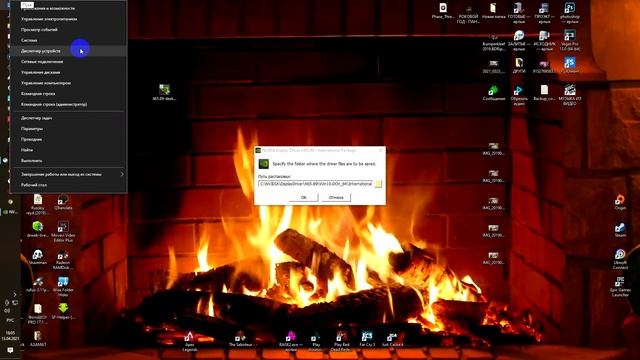Image resolution: width=640 pixels, height=360 pixels.
Task: Select the Movavi Video Editor Plus shortcut
Action: (63, 231)
